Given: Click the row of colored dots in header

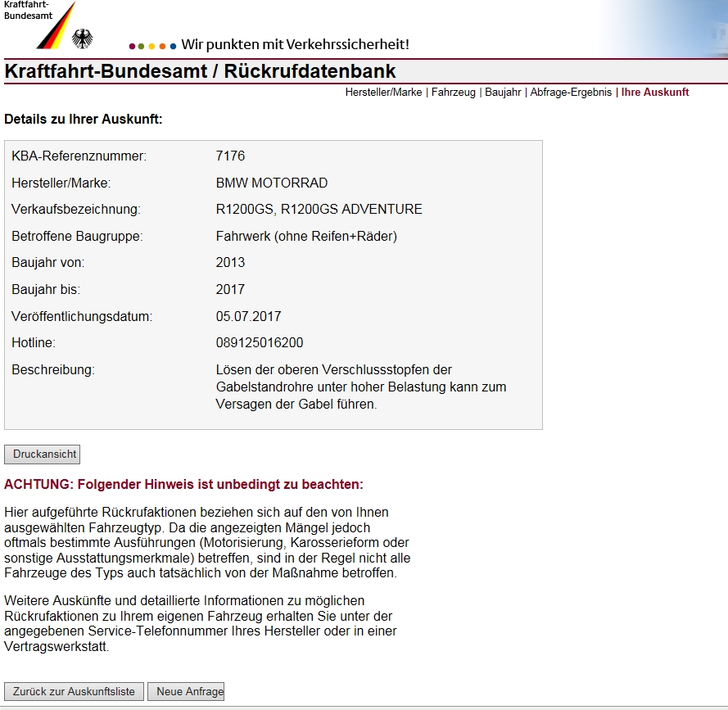Looking at the screenshot, I should 152,46.
